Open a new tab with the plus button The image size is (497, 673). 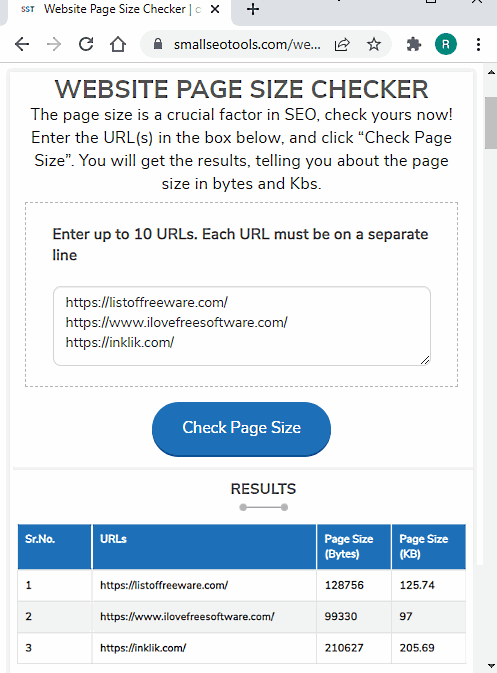coord(253,9)
